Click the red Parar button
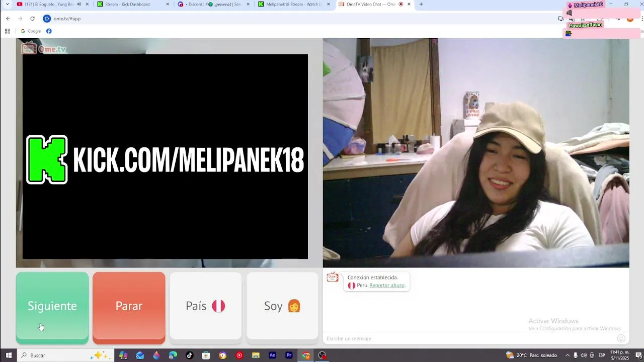Screen dimensions: 644x362 pyautogui.click(x=129, y=308)
